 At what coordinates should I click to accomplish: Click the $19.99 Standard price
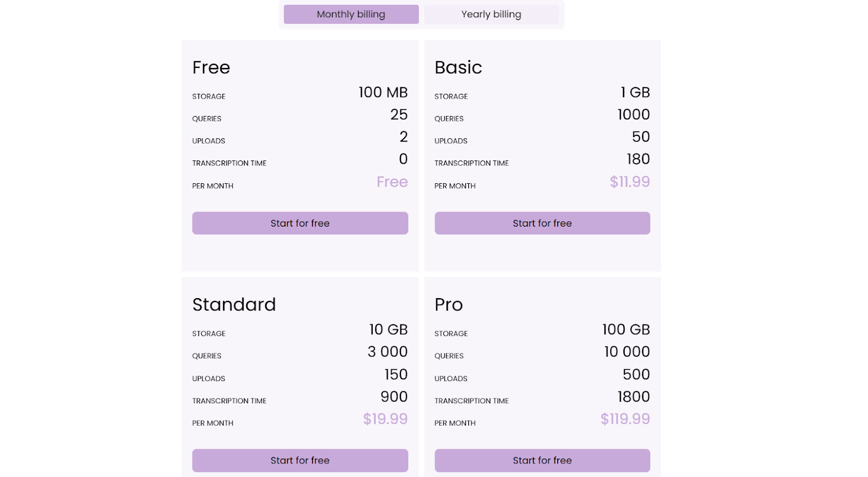click(x=385, y=419)
